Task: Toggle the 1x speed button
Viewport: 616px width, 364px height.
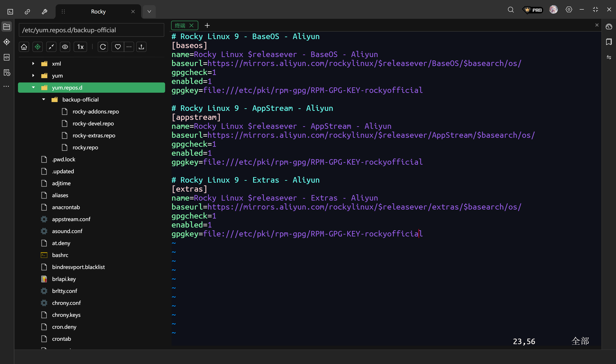Action: [80, 47]
